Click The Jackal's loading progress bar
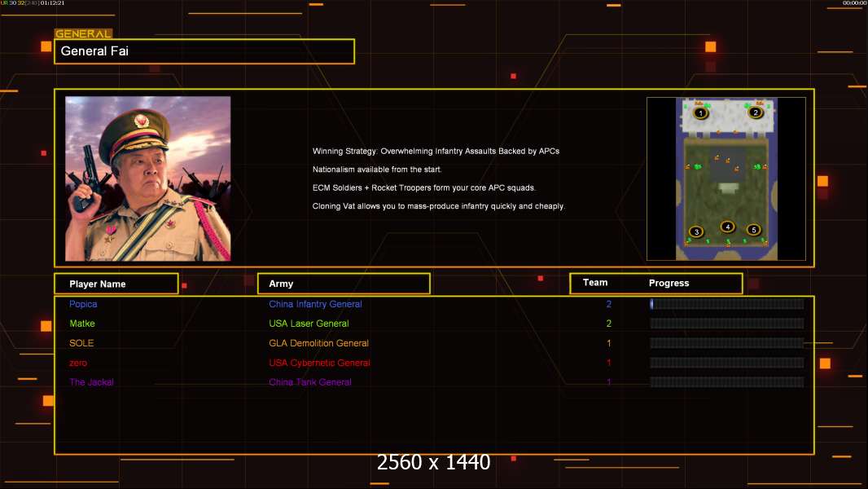868x489 pixels. (727, 382)
